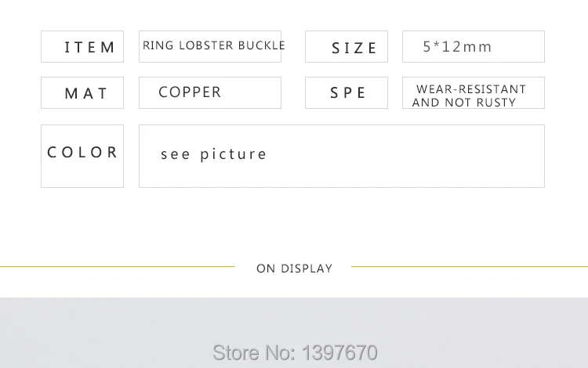The width and height of the screenshot is (588, 368).
Task: Click the ON DISPLAY heading
Action: [294, 269]
